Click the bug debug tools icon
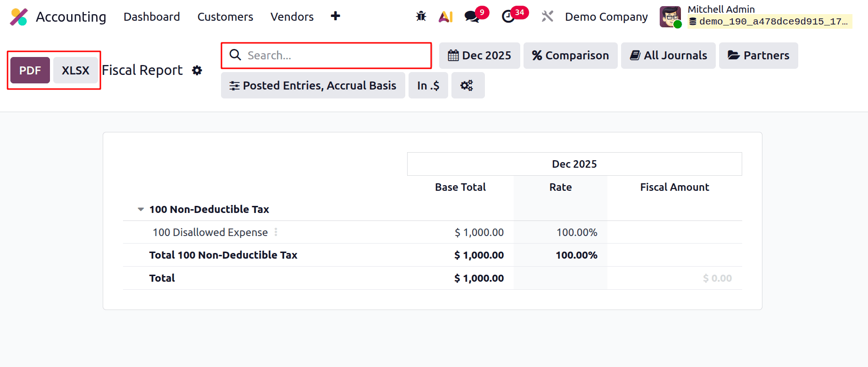 pos(421,16)
